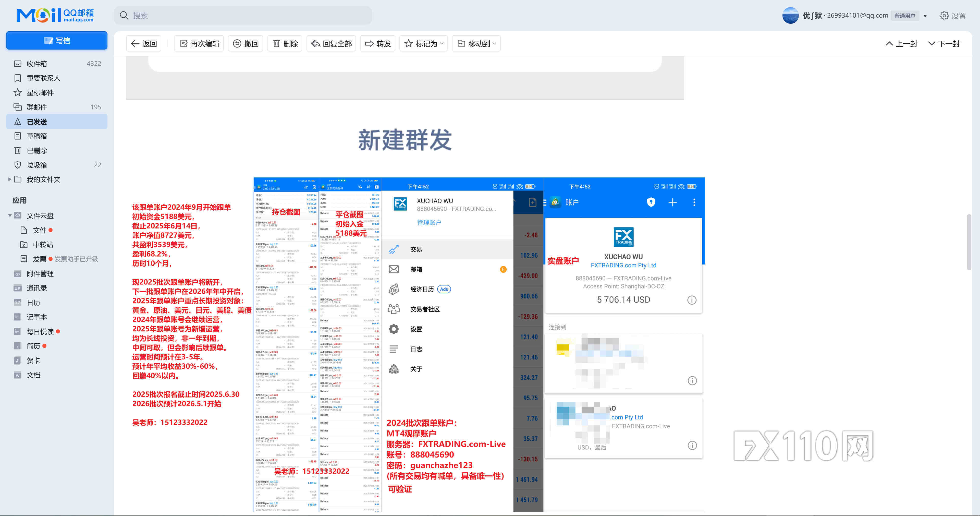Open 星标邮件 starred mail
This screenshot has width=980, height=516.
57,92
